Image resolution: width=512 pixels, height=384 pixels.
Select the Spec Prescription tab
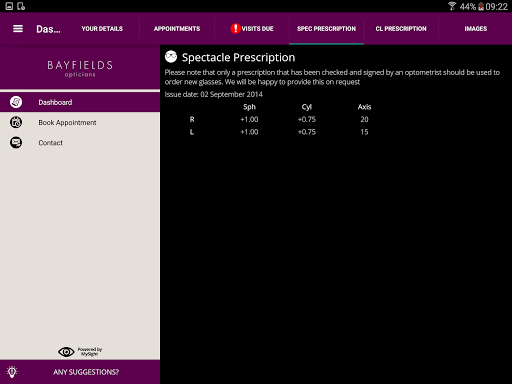326,29
